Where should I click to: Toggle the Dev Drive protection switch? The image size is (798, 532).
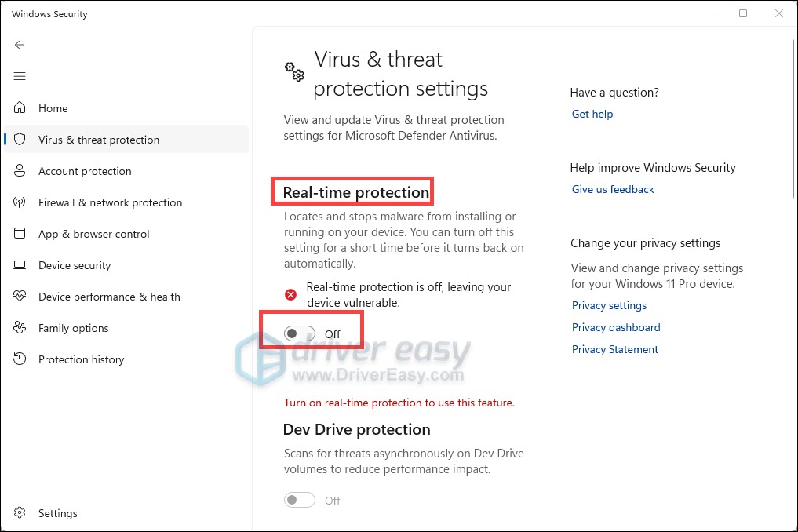(301, 500)
